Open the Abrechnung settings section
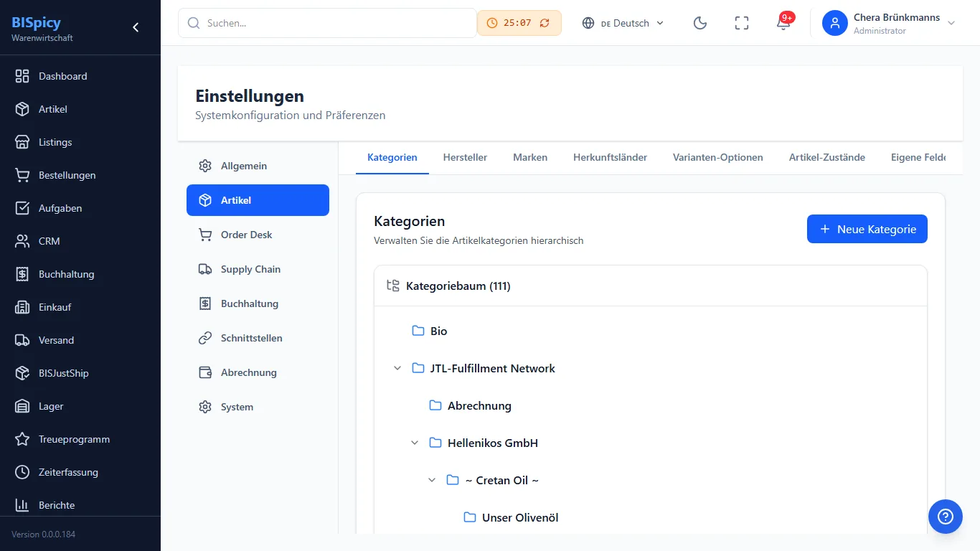This screenshot has height=551, width=980. point(258,372)
